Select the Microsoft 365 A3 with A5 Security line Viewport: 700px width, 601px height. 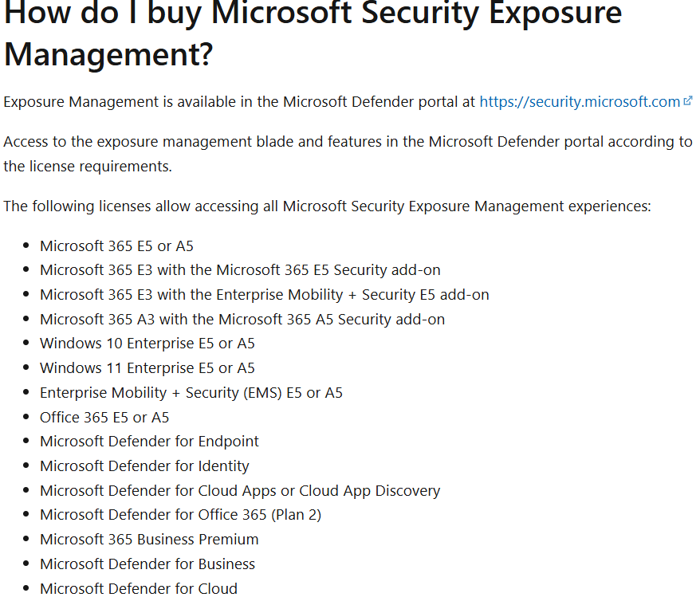click(x=242, y=320)
